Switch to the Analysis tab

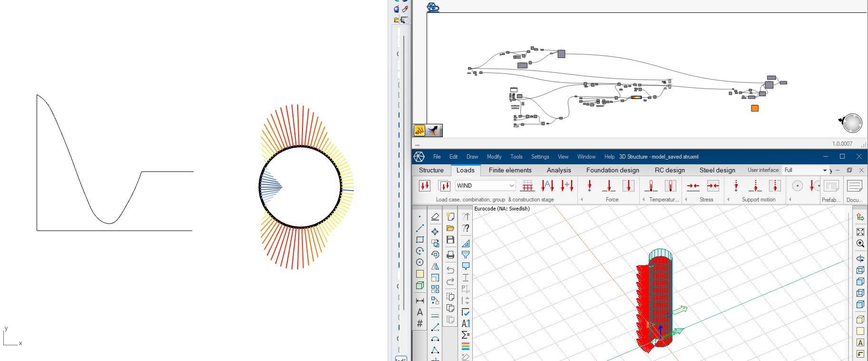[558, 170]
